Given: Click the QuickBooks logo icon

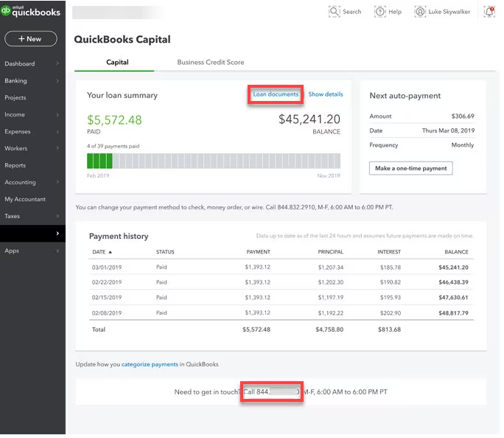Looking at the screenshot, I should [7, 10].
